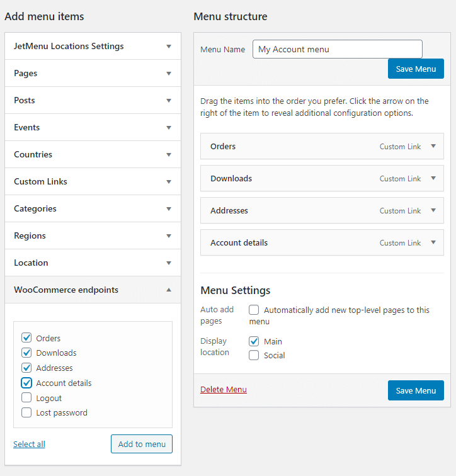
Task: Click the Delete Menu link
Action: tap(224, 390)
